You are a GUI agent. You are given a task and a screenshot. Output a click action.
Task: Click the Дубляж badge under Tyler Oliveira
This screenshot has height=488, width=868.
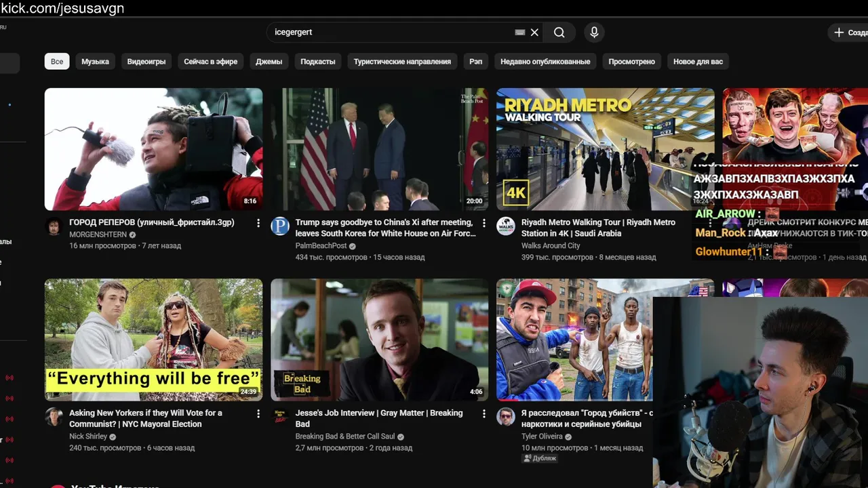click(539, 458)
